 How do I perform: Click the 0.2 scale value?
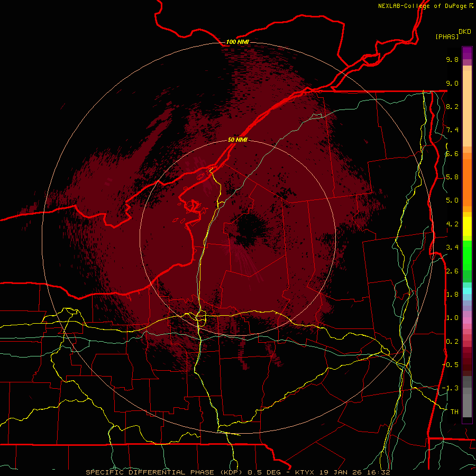[x=452, y=342]
